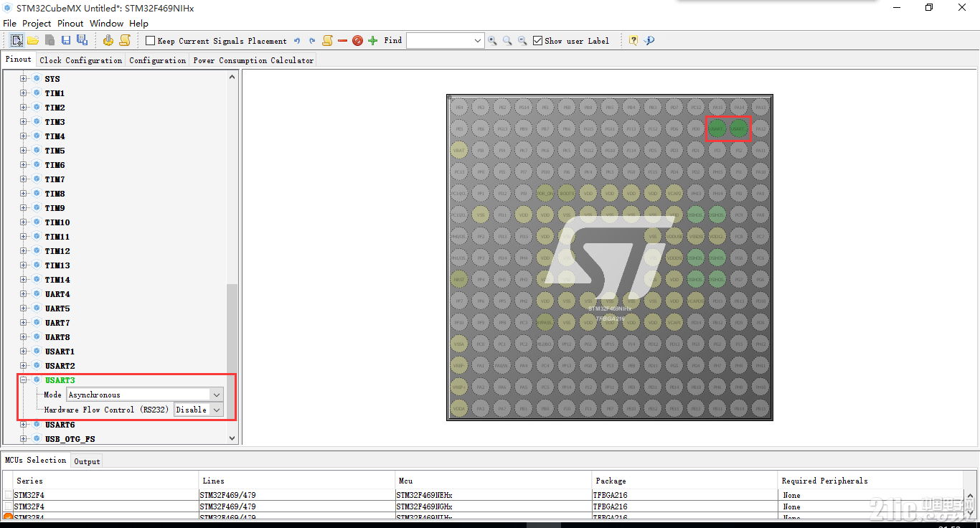The height and width of the screenshot is (528, 980).
Task: Click the Save Project As icon
Action: point(82,40)
